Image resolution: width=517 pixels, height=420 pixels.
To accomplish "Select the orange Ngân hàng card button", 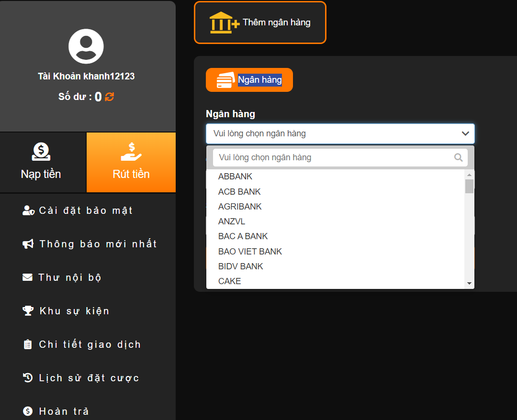I will coord(249,80).
